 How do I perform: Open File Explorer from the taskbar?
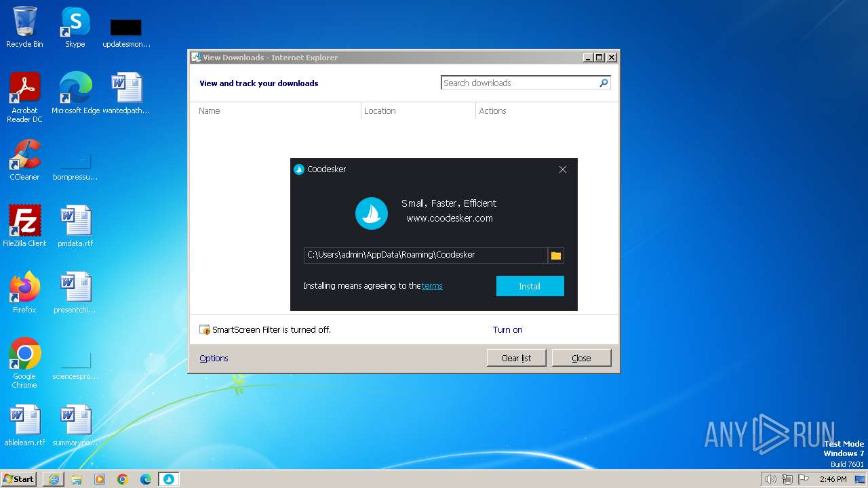coord(77,479)
